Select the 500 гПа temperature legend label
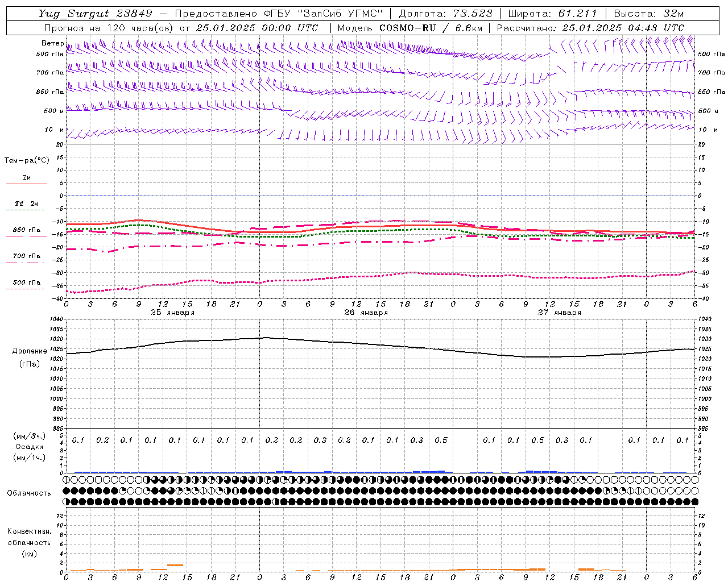Viewport: 728px width, 582px height. 27,282
